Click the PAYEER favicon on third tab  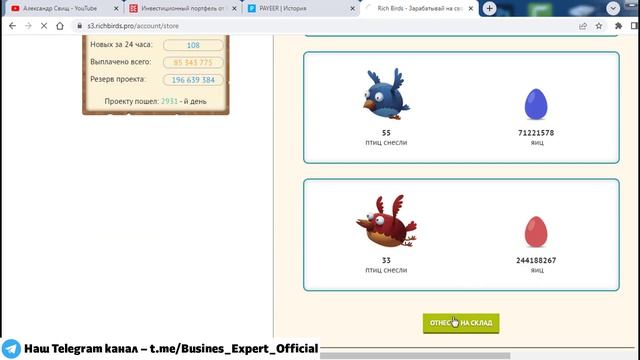pos(252,8)
